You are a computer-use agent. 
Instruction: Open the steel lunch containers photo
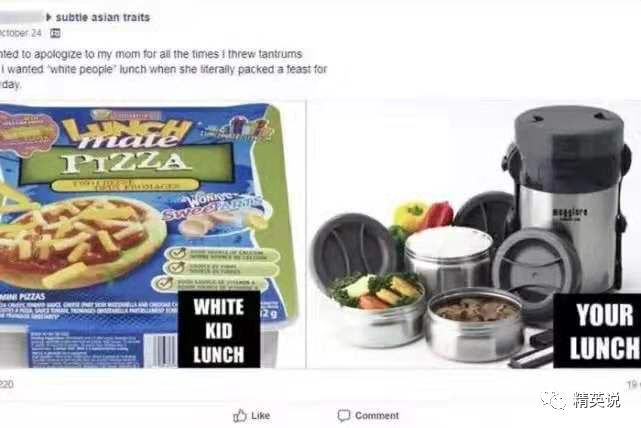click(474, 234)
